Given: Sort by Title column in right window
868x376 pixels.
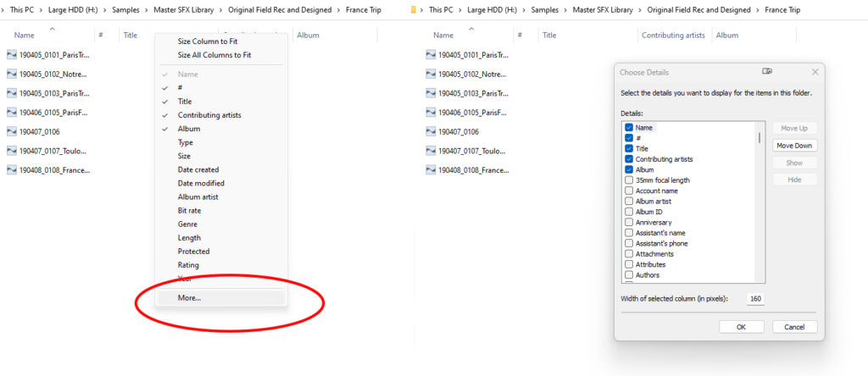Looking at the screenshot, I should click(549, 35).
